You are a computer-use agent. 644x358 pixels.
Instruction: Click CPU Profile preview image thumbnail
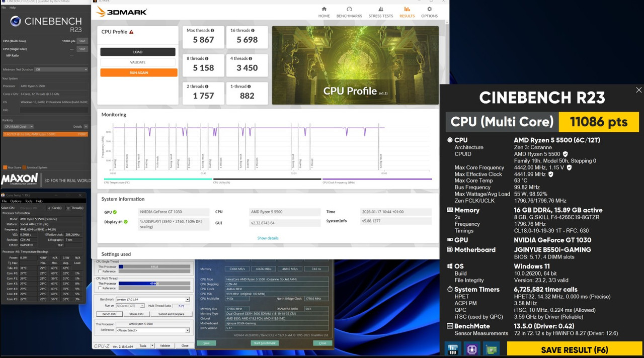[355, 65]
